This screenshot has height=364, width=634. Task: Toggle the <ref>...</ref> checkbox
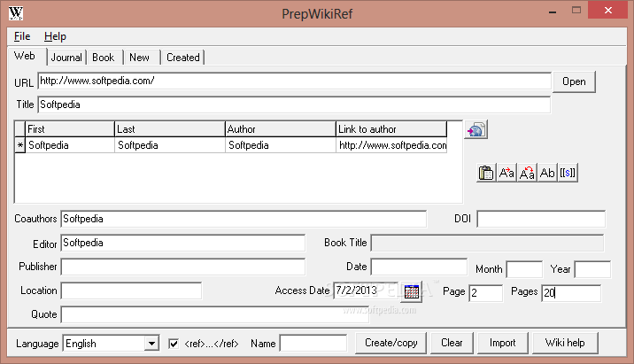(x=174, y=344)
